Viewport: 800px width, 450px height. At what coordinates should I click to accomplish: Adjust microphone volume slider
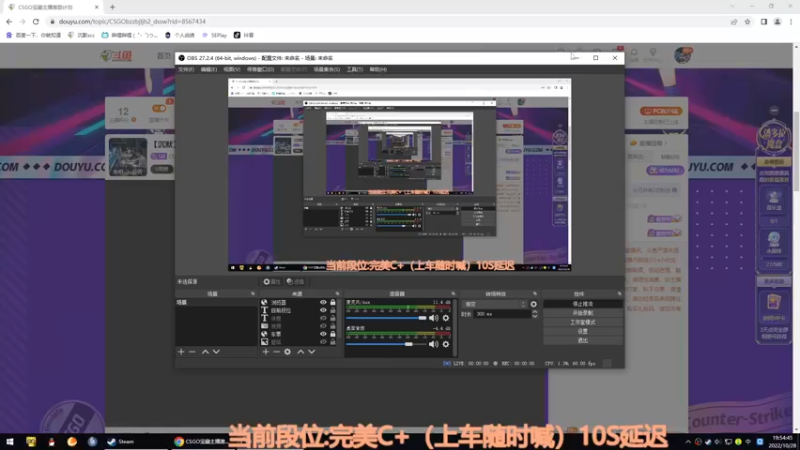coord(386,318)
